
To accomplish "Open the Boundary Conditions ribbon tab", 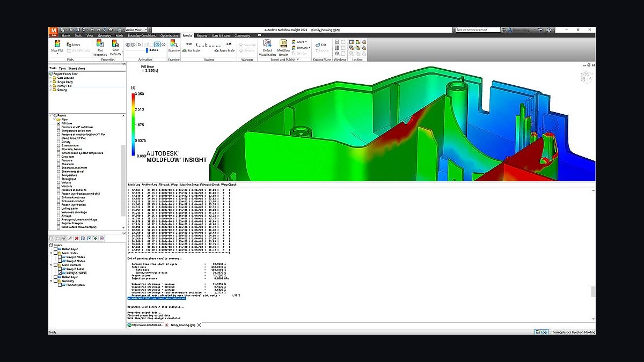I will (x=141, y=35).
